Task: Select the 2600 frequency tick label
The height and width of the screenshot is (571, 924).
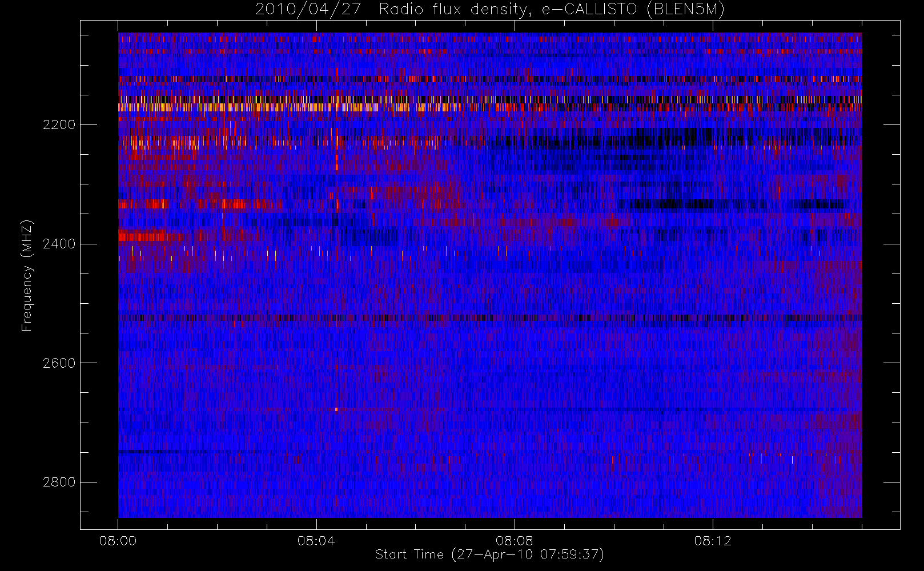Action: pyautogui.click(x=59, y=363)
